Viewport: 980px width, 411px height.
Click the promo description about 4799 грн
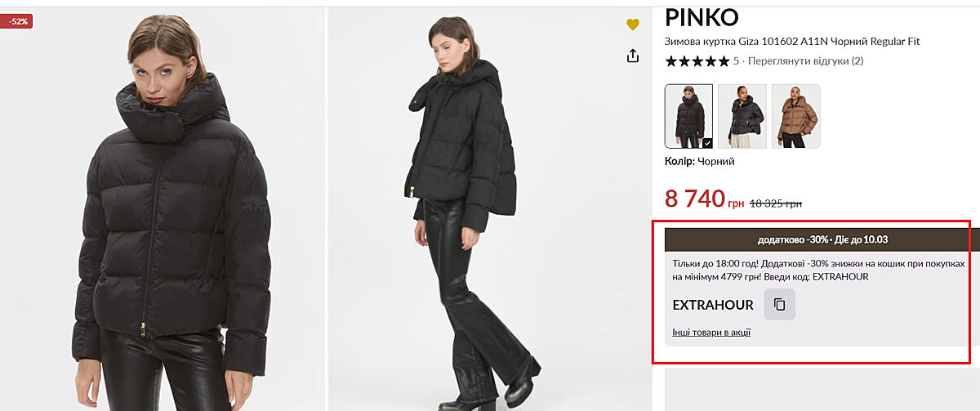(817, 270)
